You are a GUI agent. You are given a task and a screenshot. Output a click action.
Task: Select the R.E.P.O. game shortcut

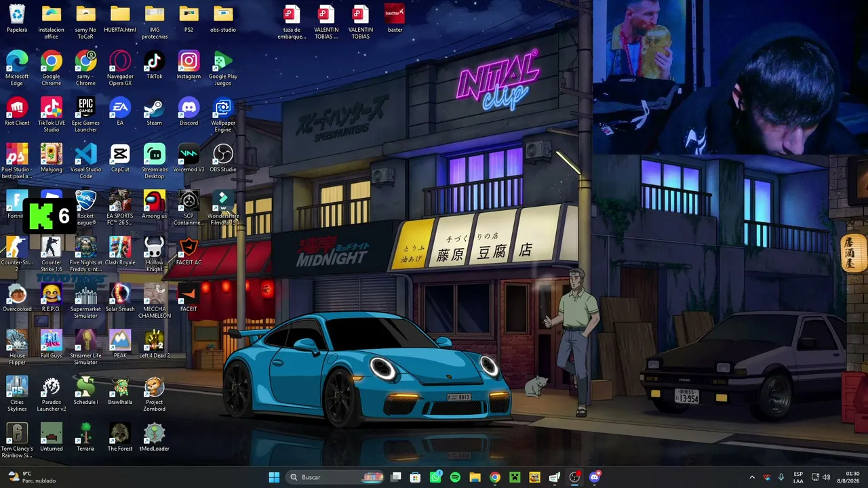(51, 298)
